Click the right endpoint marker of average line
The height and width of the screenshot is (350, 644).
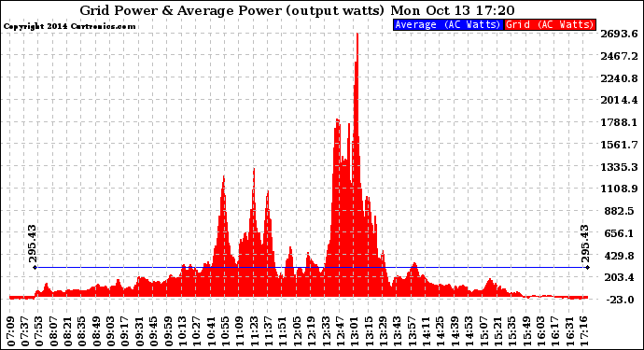point(588,268)
